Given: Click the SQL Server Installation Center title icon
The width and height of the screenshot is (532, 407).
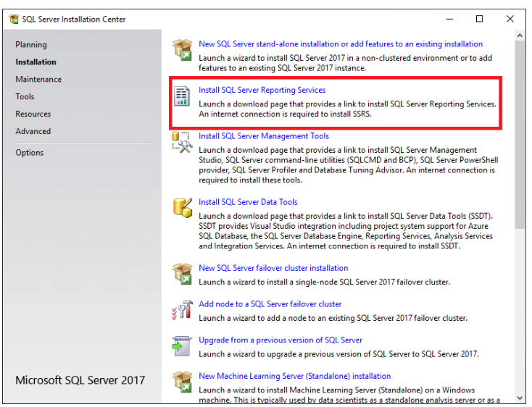Looking at the screenshot, I should 14,19.
